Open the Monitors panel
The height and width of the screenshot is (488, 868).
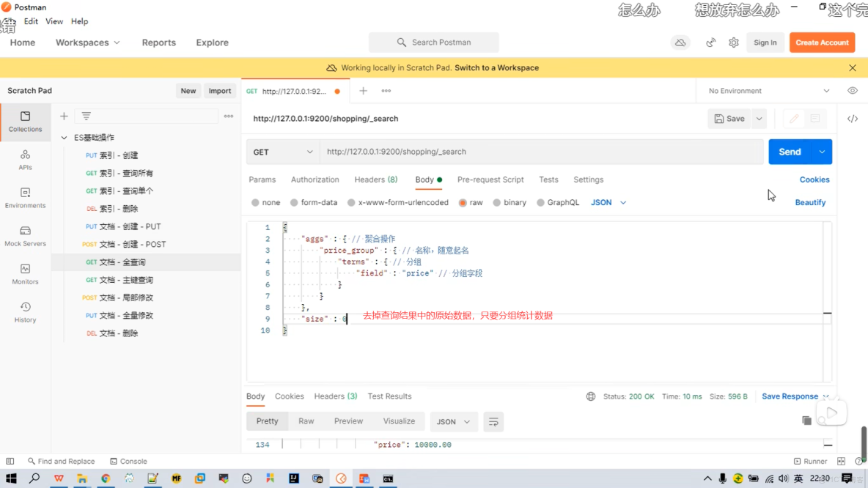(25, 273)
